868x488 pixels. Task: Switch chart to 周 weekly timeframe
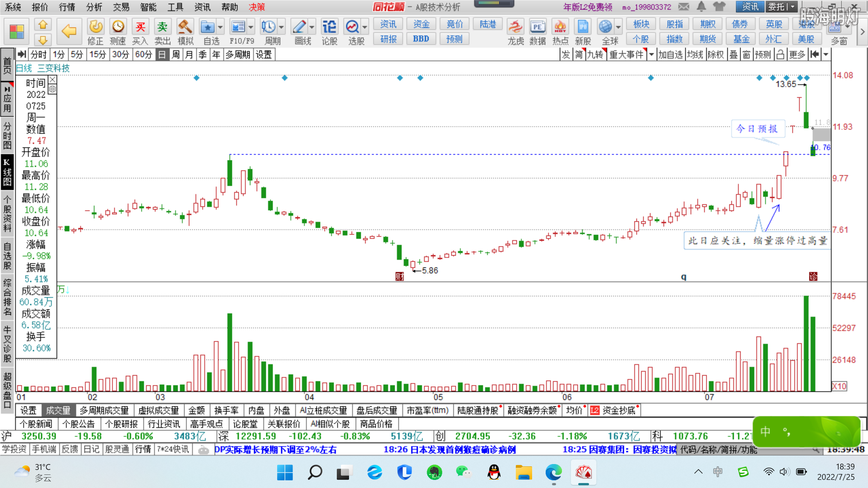point(176,55)
